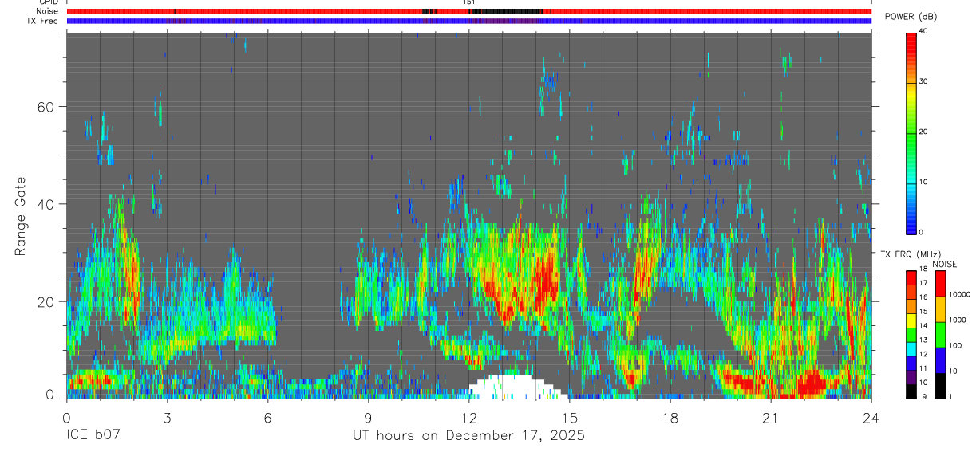This screenshot has height=452, width=980.
Task: Click the 40 tick on Range Gate axis
Action: 45,204
